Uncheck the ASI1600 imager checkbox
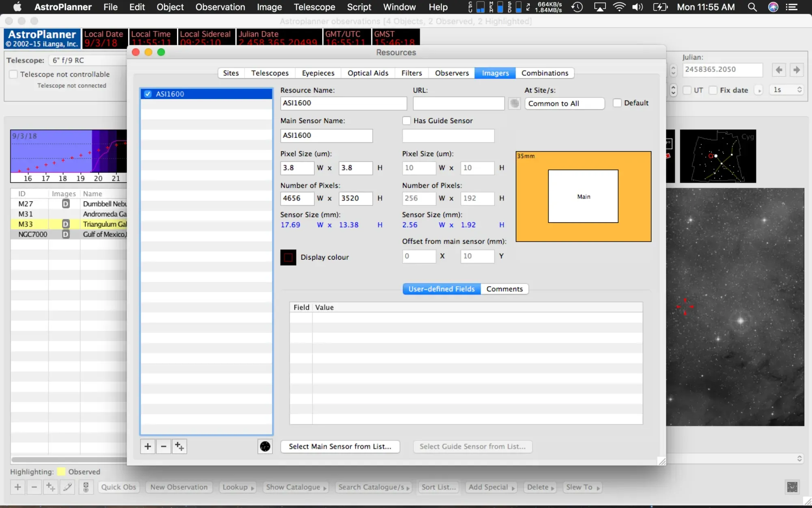 pos(148,94)
